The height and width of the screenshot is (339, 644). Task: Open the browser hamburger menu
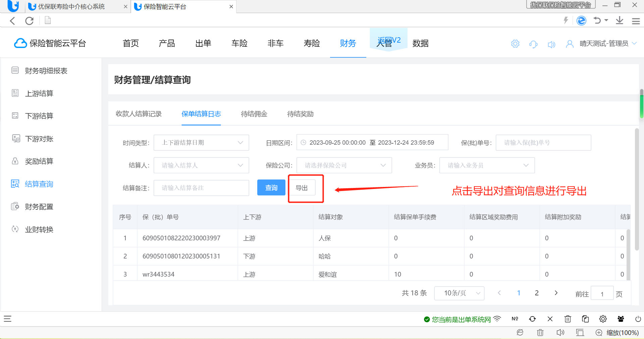coord(636,21)
